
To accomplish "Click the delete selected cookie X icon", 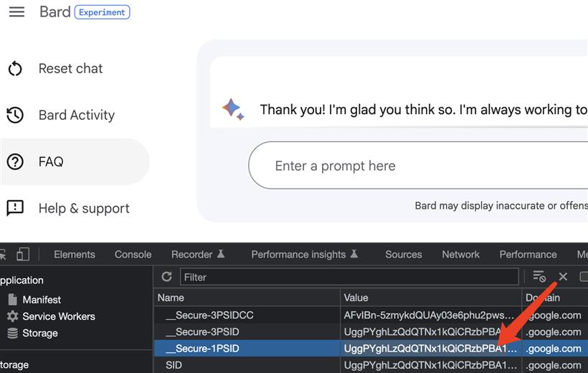I will coord(563,277).
